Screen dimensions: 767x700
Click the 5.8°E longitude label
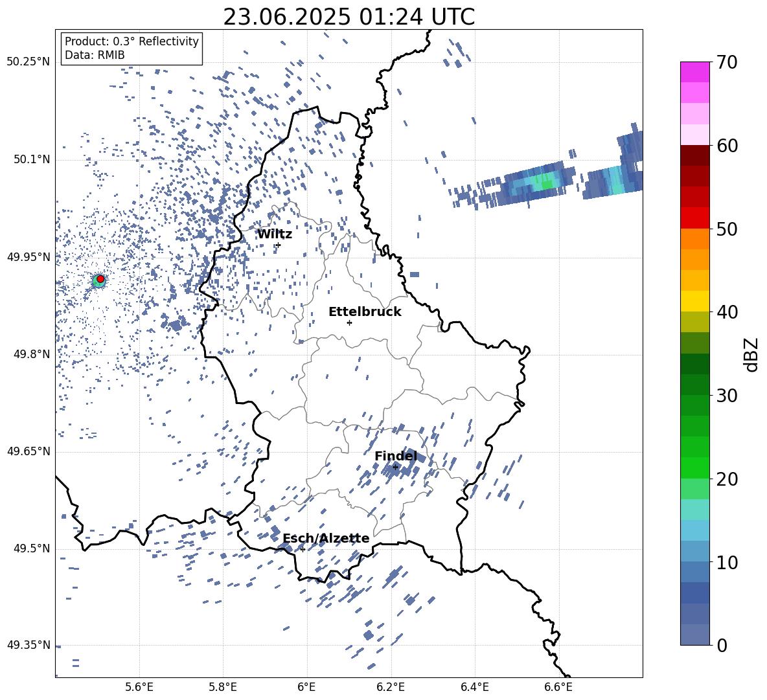point(223,687)
